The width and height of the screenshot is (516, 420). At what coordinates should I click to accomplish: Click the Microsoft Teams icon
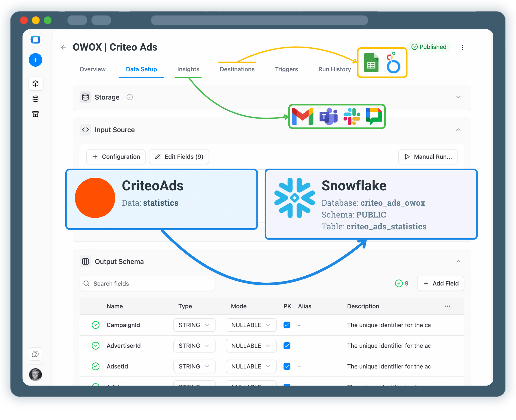pyautogui.click(x=328, y=116)
